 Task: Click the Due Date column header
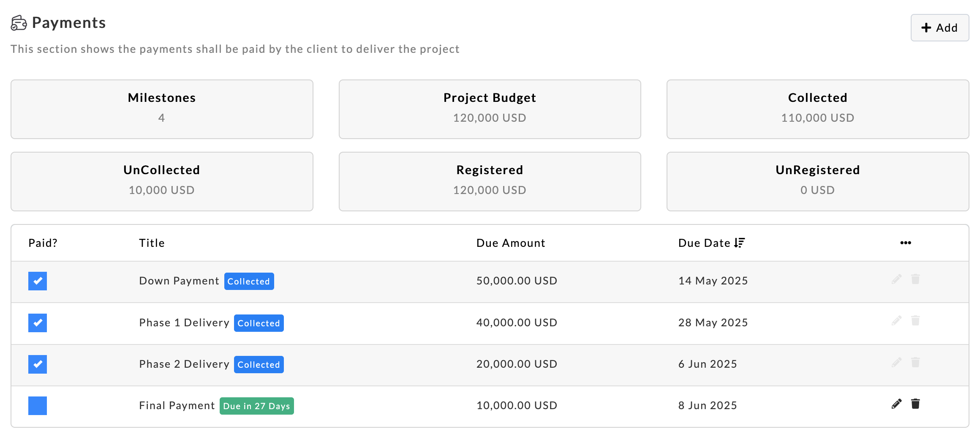coord(704,243)
